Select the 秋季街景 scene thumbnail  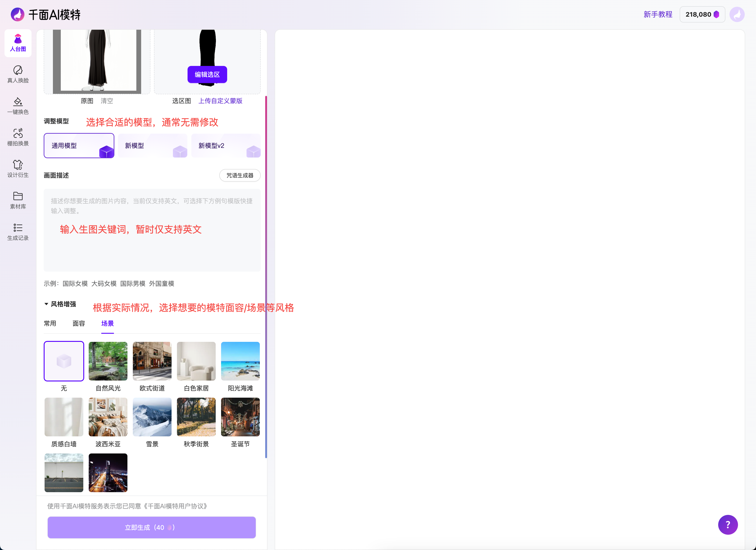tap(196, 417)
